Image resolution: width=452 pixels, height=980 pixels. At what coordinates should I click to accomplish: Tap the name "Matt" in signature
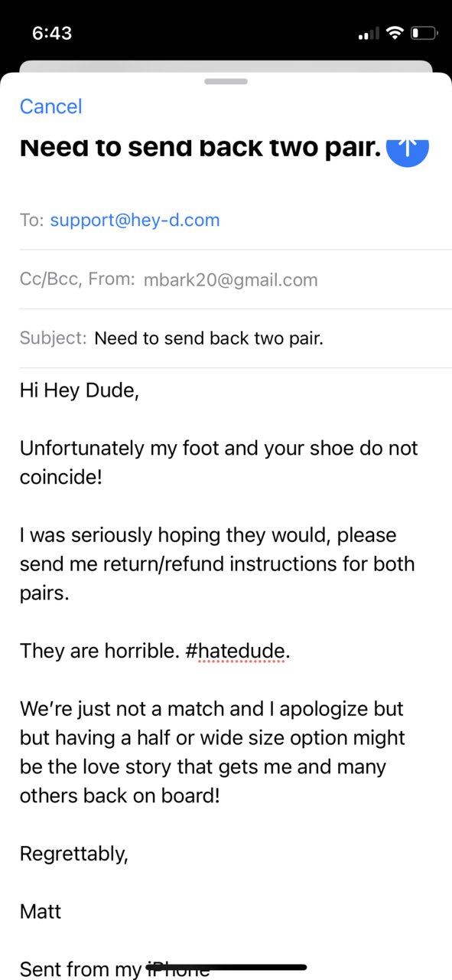[x=41, y=911]
